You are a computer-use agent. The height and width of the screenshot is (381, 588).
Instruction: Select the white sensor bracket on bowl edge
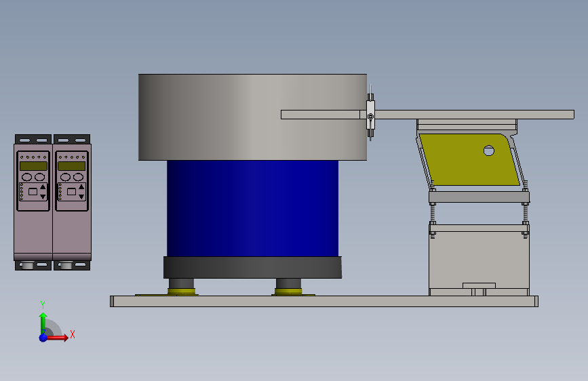point(370,115)
